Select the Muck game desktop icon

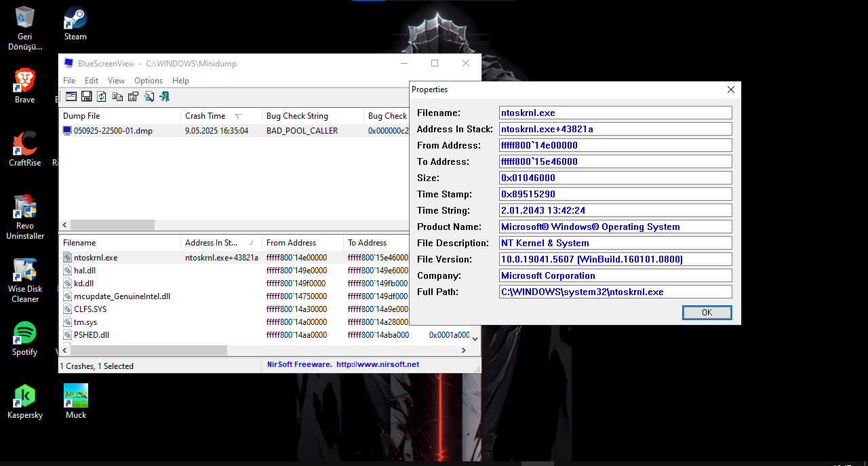tap(75, 401)
